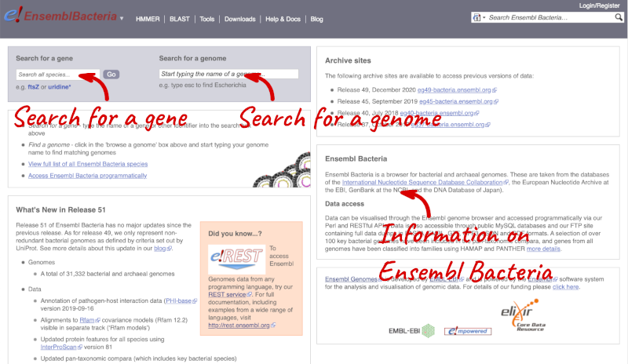Click the elixir Core Data Resource logo
Image resolution: width=628 pixels, height=364 pixels.
(523, 315)
